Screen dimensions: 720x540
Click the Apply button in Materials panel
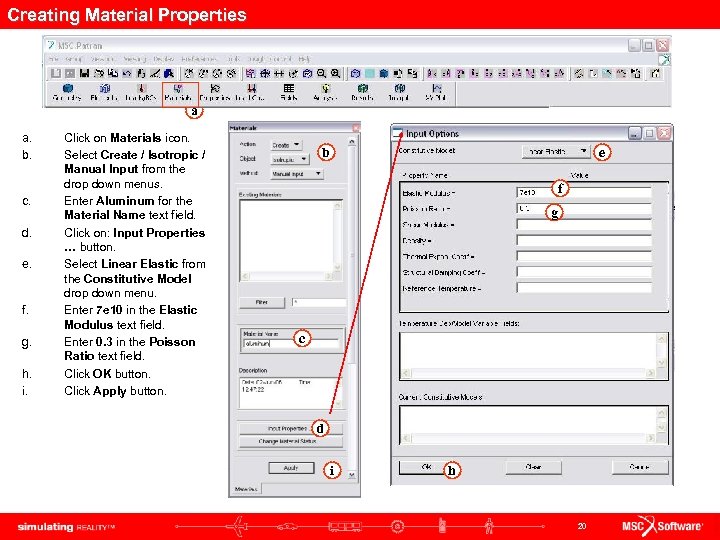[x=291, y=468]
